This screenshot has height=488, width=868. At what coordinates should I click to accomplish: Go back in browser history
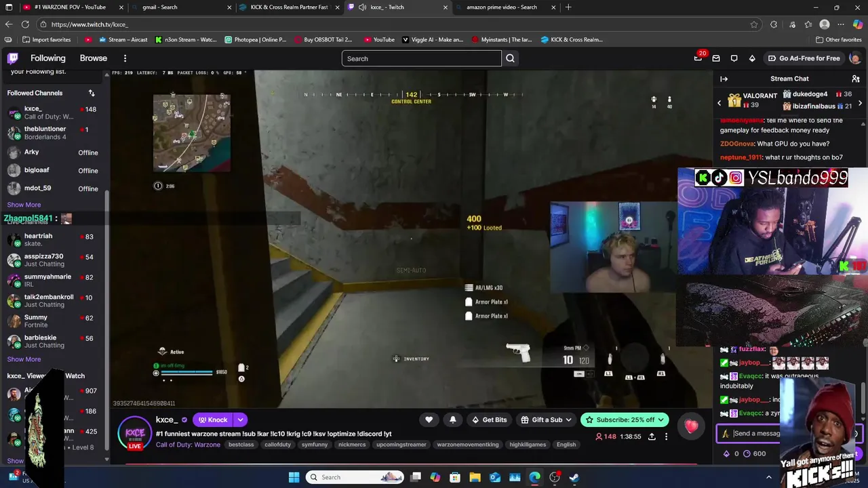pyautogui.click(x=9, y=24)
